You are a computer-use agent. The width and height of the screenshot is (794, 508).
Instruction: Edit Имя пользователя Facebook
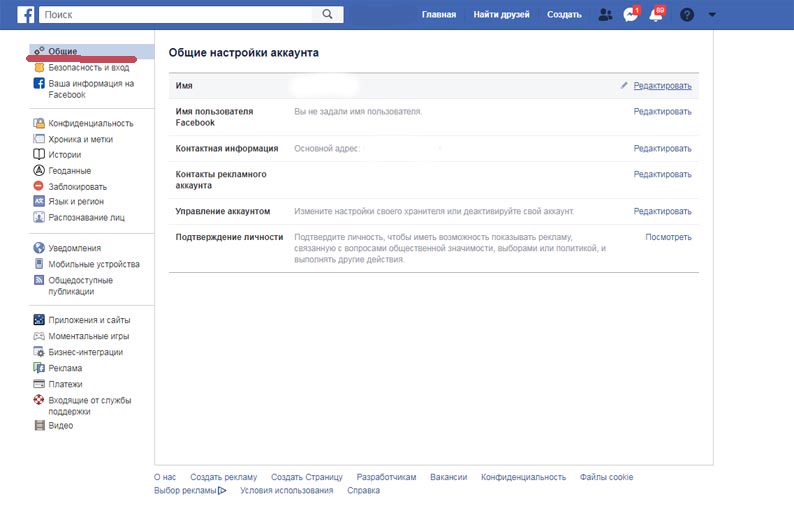[662, 111]
